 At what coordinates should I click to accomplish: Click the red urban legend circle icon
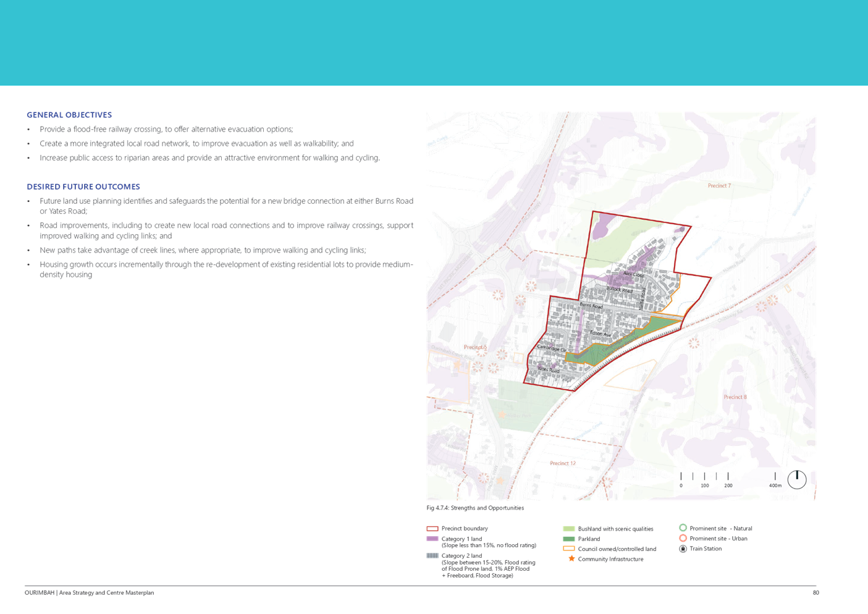[x=683, y=538]
